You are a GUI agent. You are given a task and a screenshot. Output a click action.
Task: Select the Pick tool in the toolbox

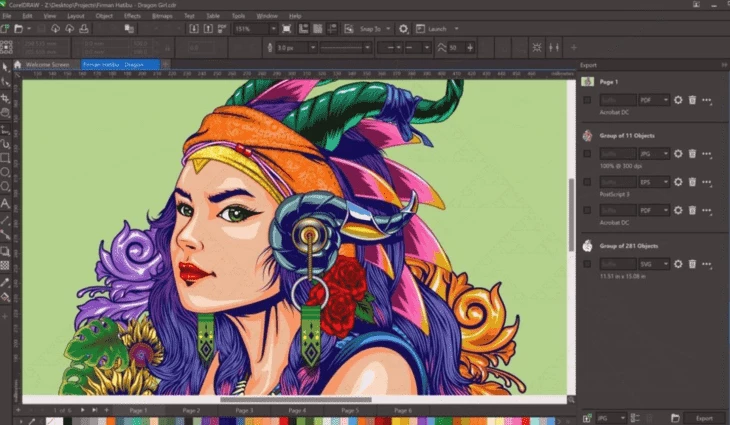coord(5,68)
